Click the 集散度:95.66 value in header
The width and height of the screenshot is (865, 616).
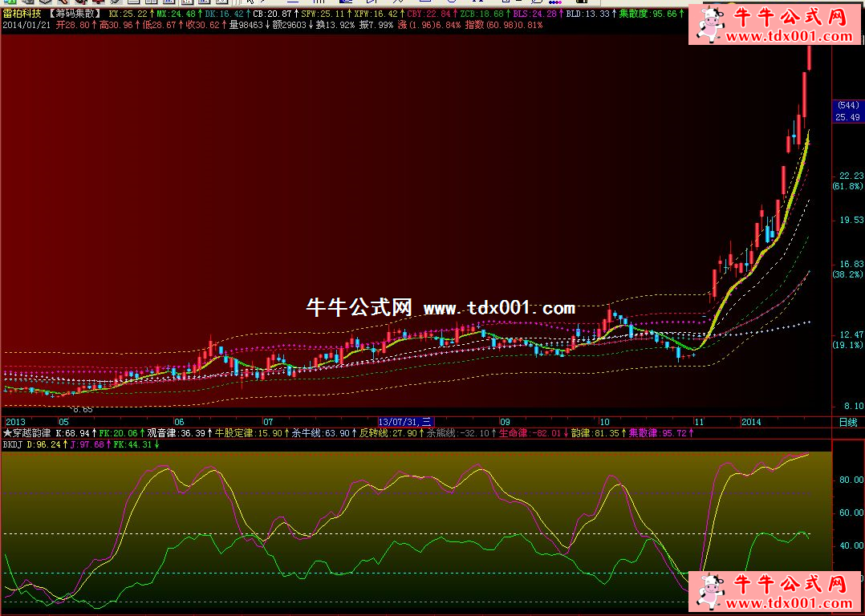[x=651, y=14]
